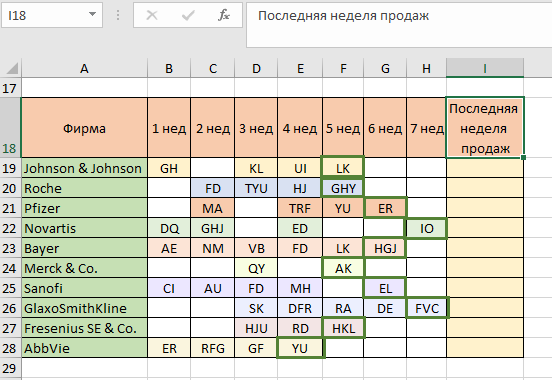Select row 17 header
The image size is (552, 380).
coord(10,88)
